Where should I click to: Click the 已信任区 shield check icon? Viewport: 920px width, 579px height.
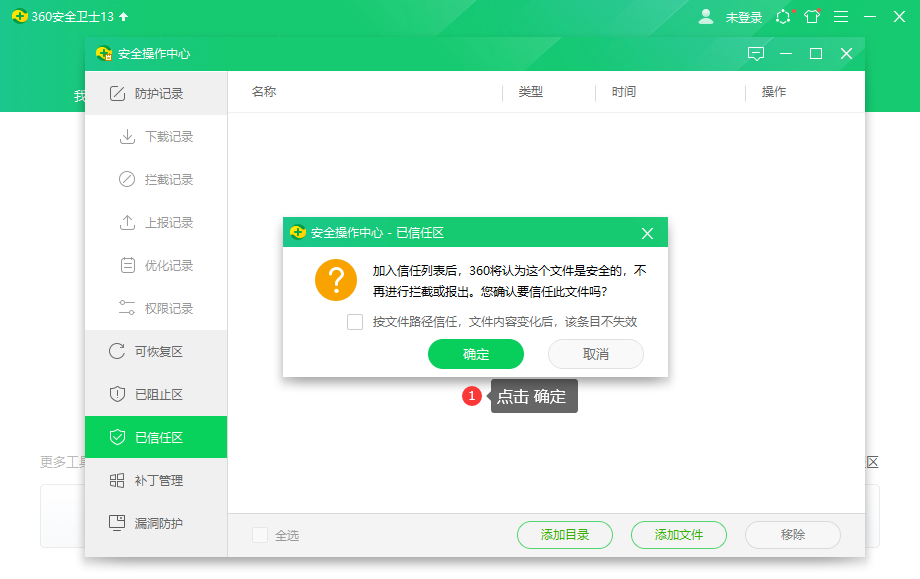(117, 437)
